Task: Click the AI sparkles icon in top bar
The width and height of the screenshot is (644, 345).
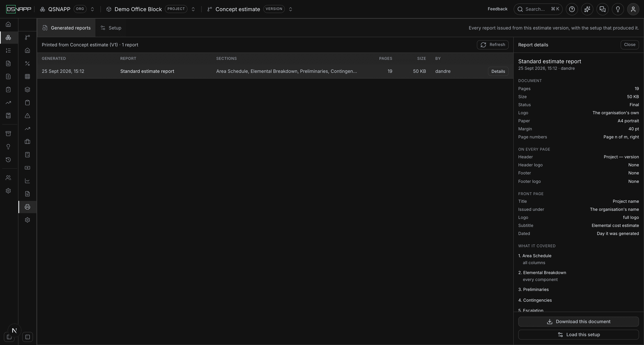Action: pyautogui.click(x=587, y=9)
